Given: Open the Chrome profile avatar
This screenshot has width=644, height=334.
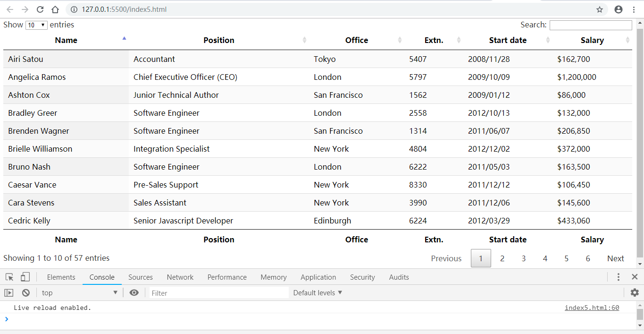Looking at the screenshot, I should click(618, 9).
